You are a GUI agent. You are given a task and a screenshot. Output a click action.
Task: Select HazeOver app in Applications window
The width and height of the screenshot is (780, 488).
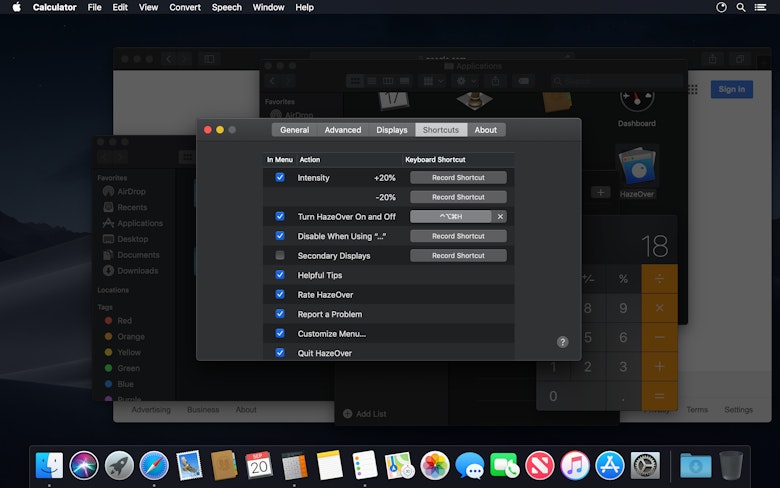click(x=637, y=173)
